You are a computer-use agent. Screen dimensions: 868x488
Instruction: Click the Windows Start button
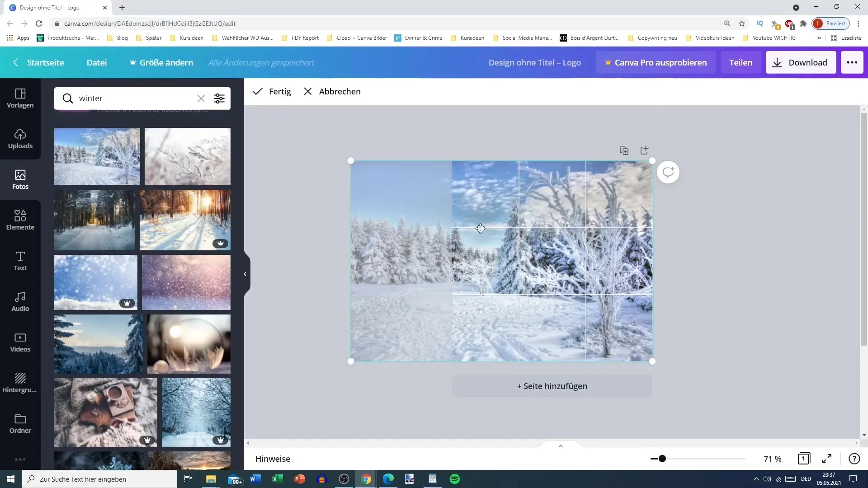pos(11,479)
